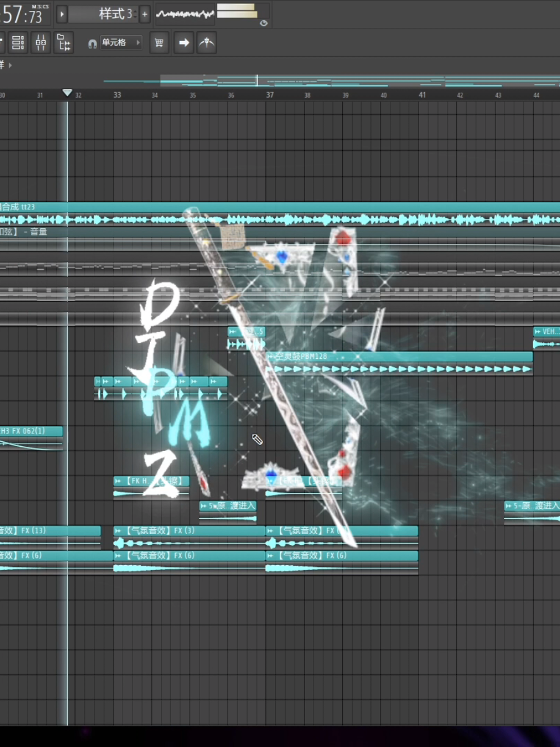Click the triangle waveform of 空灵鼓PBM128 clip
The height and width of the screenshot is (747, 560).
pyautogui.click(x=399, y=369)
